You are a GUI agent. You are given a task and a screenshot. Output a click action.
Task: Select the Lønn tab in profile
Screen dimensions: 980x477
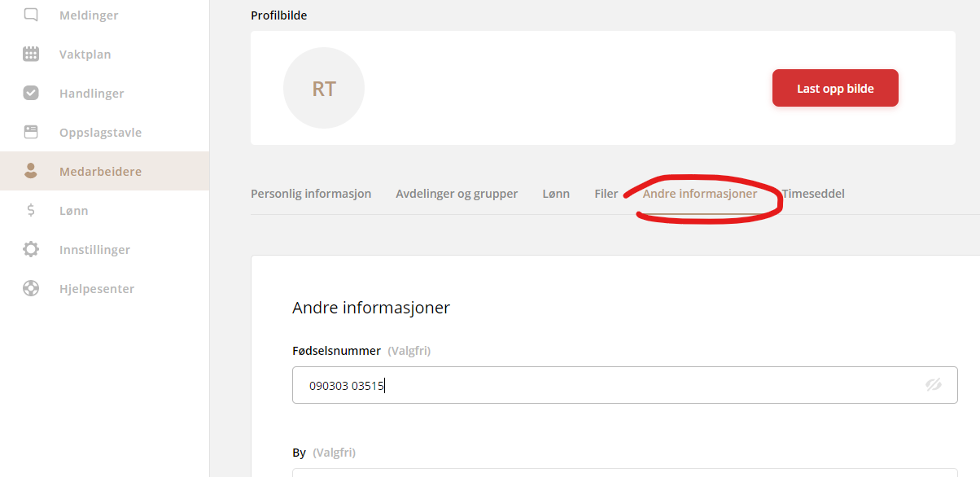(556, 194)
